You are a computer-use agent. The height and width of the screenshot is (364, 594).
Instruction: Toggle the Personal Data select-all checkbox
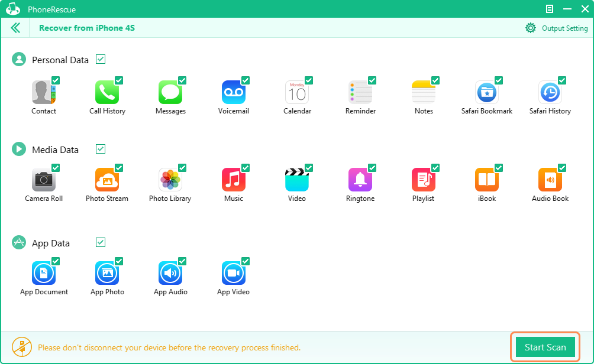point(101,59)
